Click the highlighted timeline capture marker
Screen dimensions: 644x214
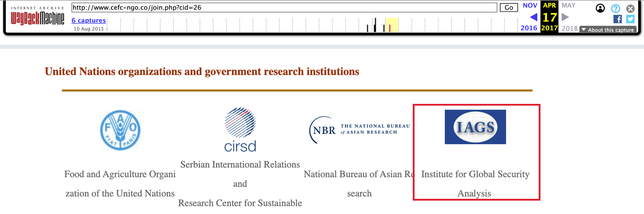[390, 28]
